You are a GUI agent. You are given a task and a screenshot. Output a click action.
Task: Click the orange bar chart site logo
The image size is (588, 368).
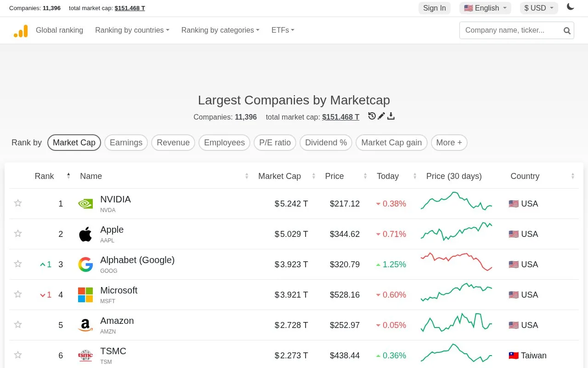(x=21, y=31)
